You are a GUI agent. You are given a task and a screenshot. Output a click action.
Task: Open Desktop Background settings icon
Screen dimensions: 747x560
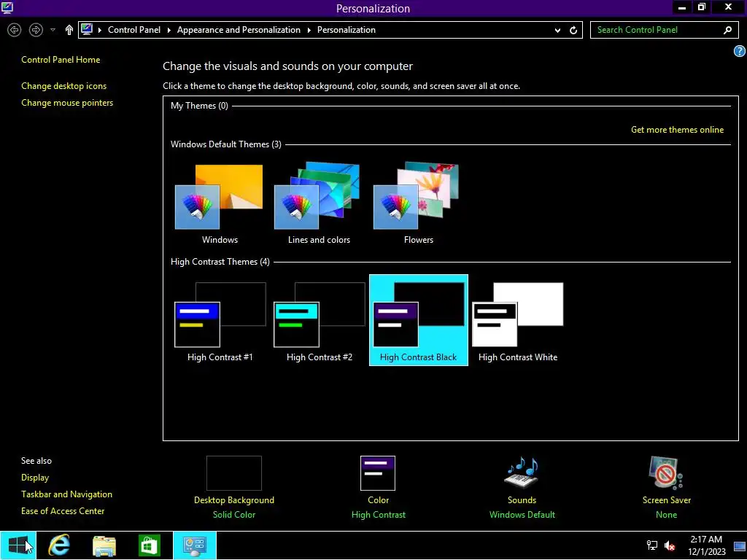[x=234, y=473]
